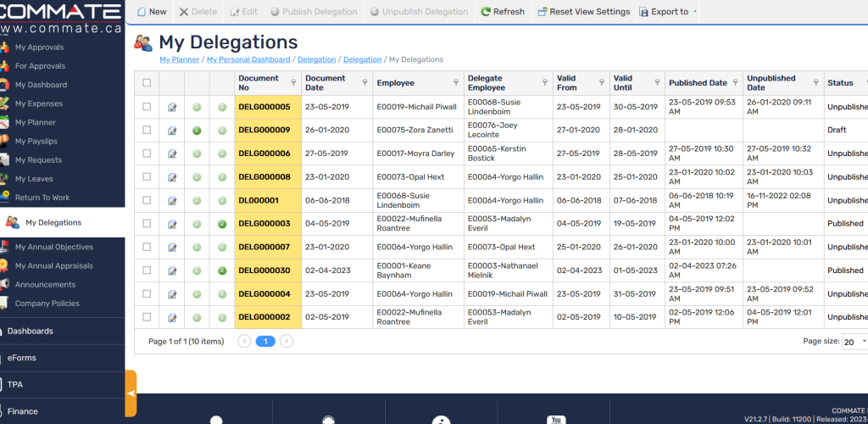
Task: Open My Expenses in the sidebar
Action: (38, 103)
